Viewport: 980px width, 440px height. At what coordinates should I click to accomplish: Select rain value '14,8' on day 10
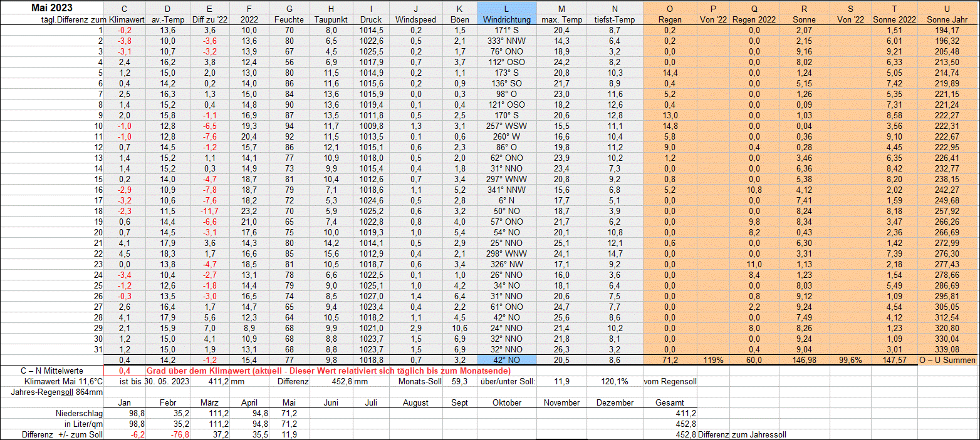pyautogui.click(x=670, y=126)
